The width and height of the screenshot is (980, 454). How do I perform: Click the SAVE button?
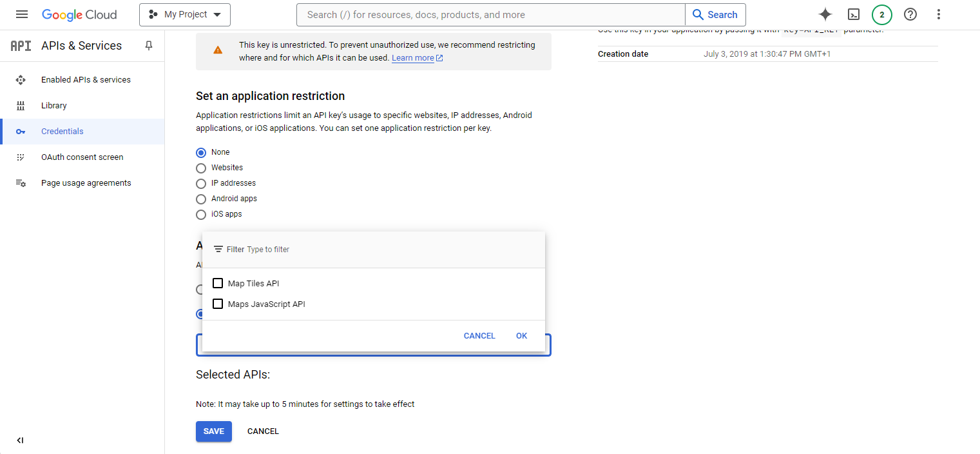pos(213,431)
